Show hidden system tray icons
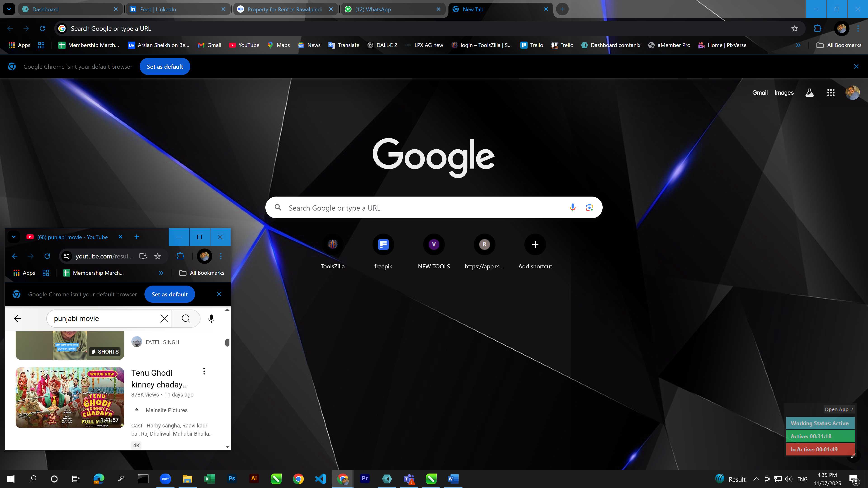The height and width of the screenshot is (488, 868). (x=756, y=479)
